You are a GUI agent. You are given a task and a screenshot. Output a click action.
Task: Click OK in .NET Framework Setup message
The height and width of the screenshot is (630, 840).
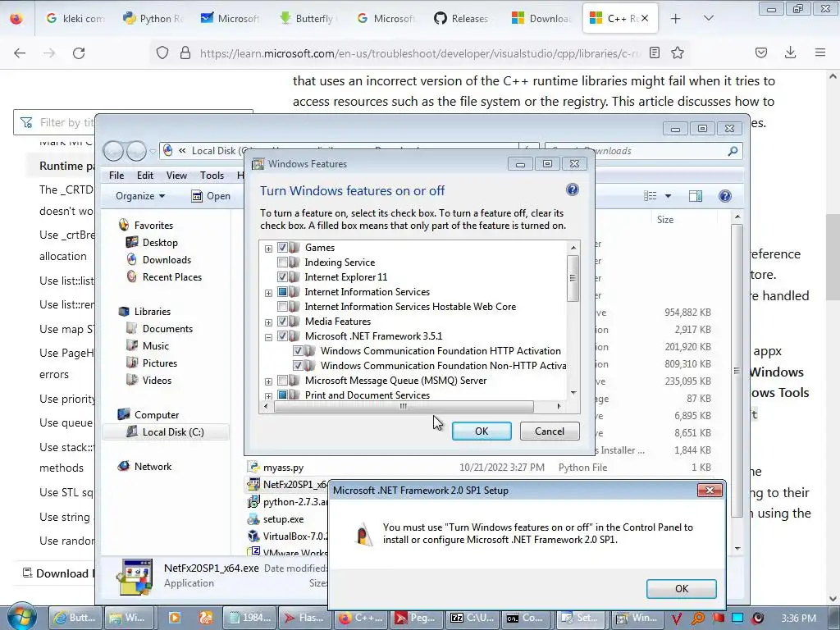pyautogui.click(x=682, y=589)
